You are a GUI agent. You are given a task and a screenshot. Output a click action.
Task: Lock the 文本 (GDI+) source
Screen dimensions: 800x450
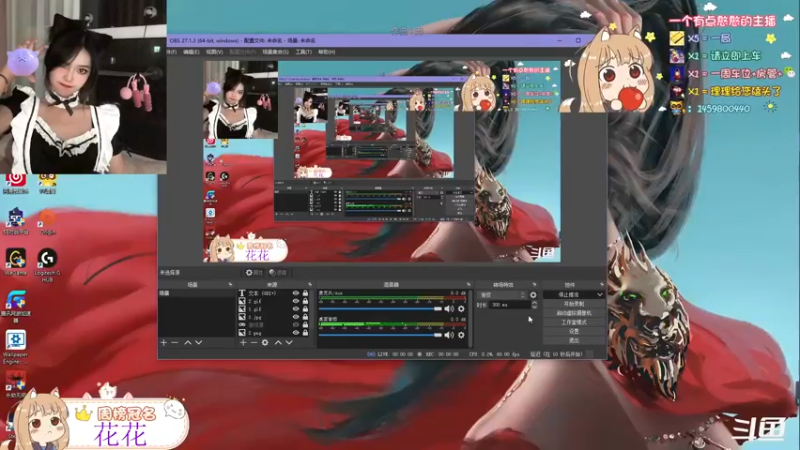point(305,293)
